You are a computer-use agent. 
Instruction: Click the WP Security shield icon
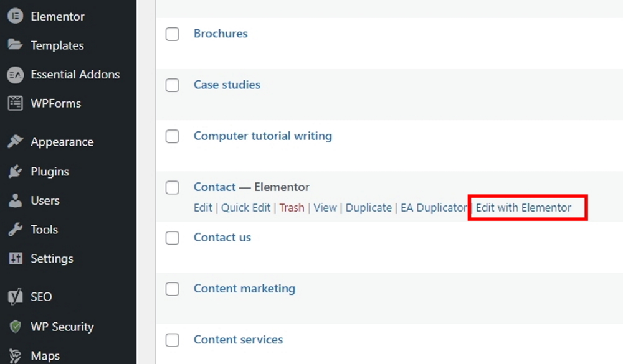[15, 326]
